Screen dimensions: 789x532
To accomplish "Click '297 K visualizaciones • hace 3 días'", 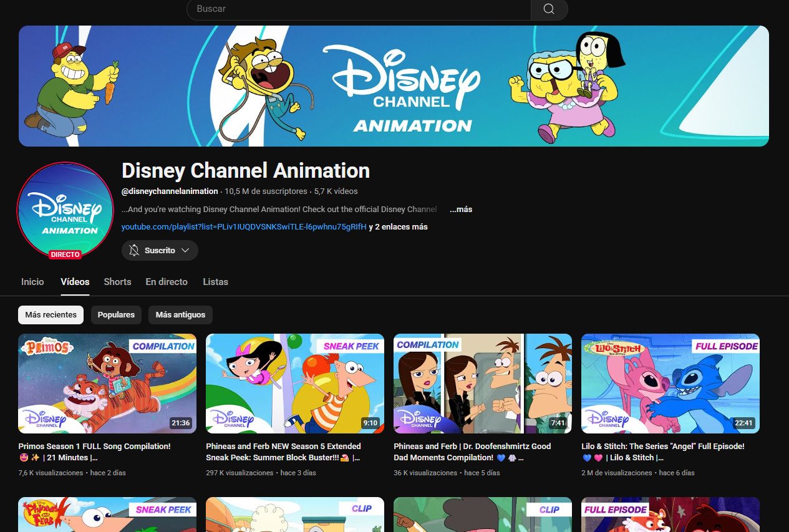I will (261, 473).
